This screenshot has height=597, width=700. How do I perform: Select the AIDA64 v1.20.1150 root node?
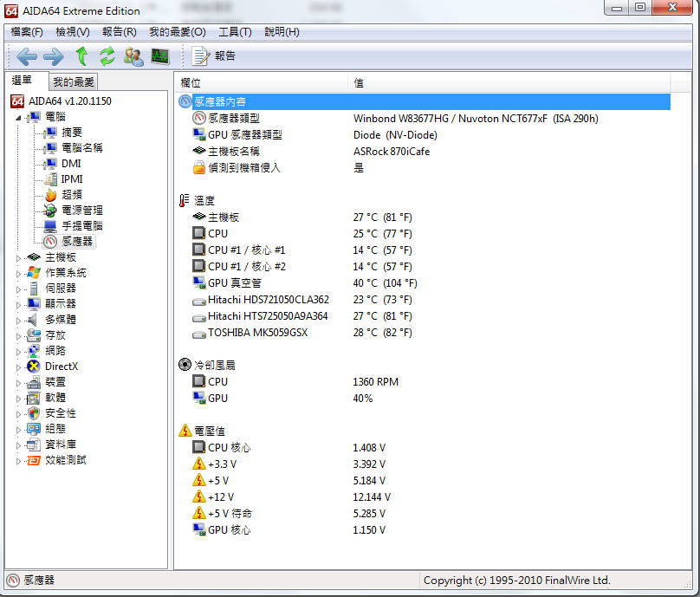pos(69,101)
